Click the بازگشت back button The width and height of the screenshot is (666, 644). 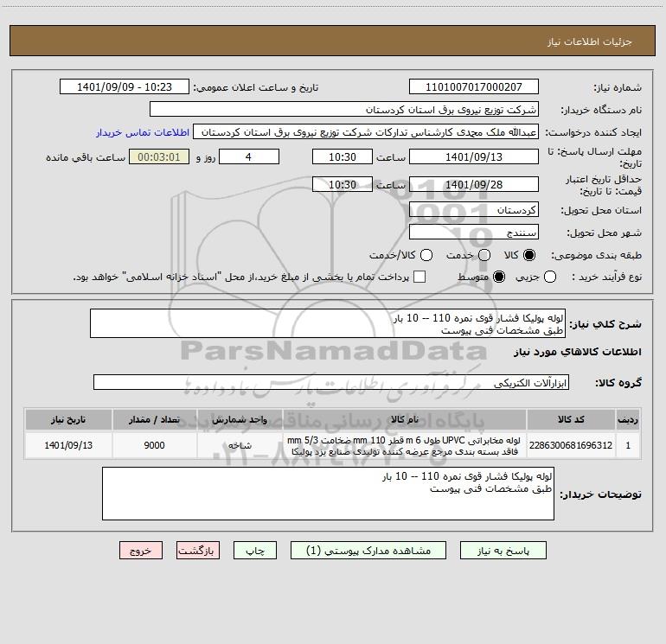point(198,551)
